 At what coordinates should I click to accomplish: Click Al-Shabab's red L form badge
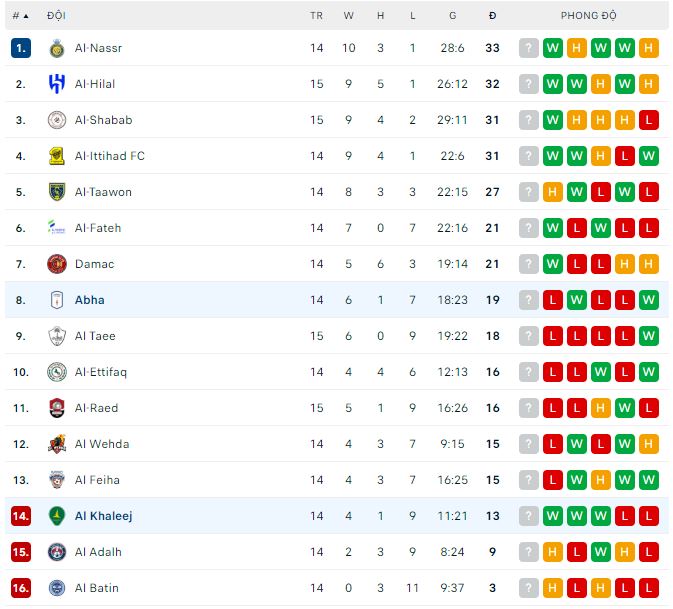(x=649, y=120)
